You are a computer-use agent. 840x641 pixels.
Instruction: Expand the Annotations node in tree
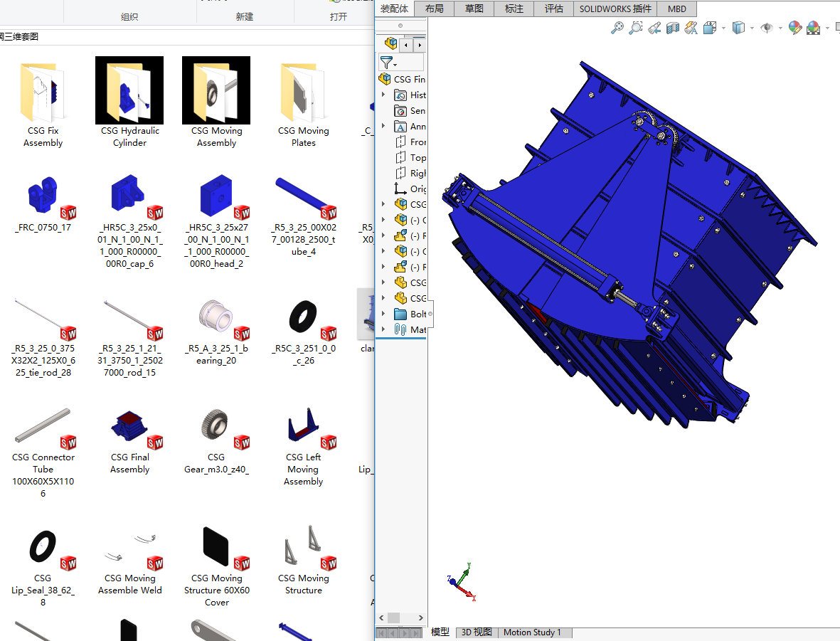click(x=383, y=126)
